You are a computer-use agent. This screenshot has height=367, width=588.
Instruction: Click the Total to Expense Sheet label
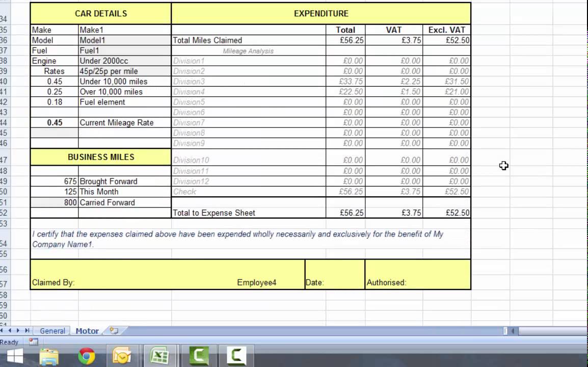click(214, 213)
